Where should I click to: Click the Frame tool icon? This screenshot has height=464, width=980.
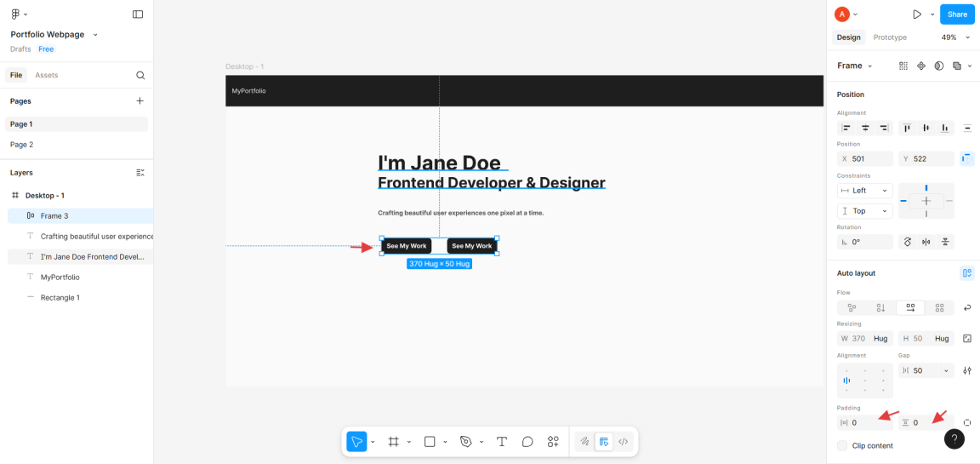pyautogui.click(x=394, y=442)
